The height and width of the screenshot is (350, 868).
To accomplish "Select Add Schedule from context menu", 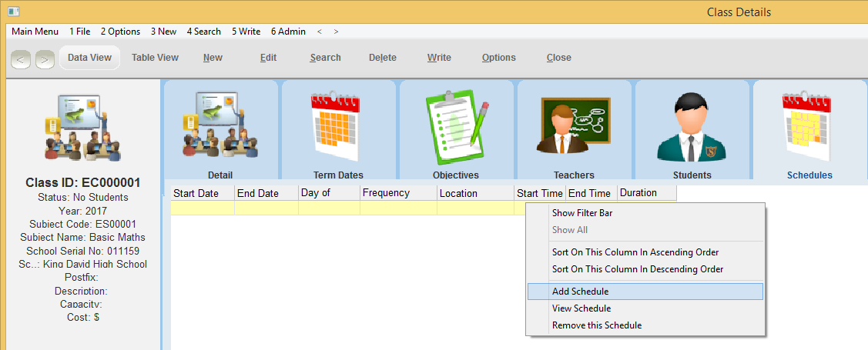I will point(580,292).
